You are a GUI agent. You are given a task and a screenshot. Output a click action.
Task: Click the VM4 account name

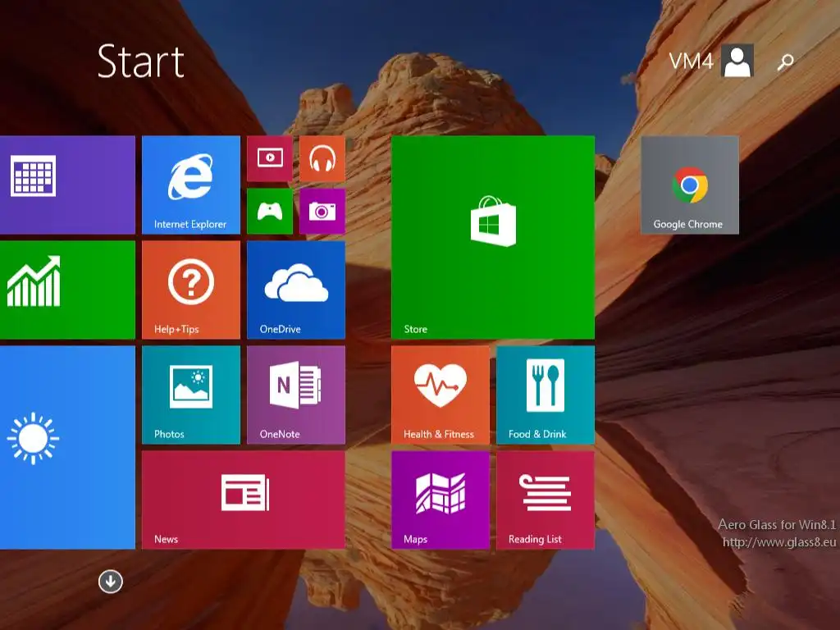(691, 61)
